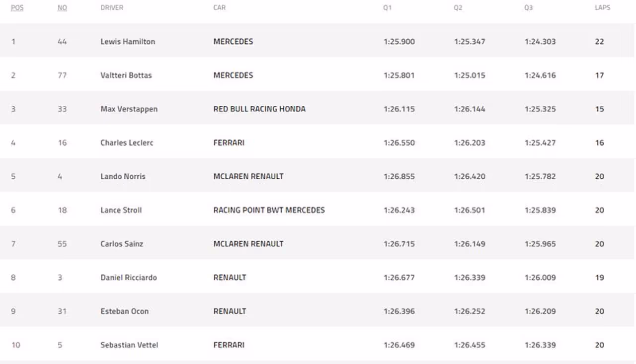Screen dimensions: 636x364
Task: Click the LAPS column header
Action: [x=602, y=8]
